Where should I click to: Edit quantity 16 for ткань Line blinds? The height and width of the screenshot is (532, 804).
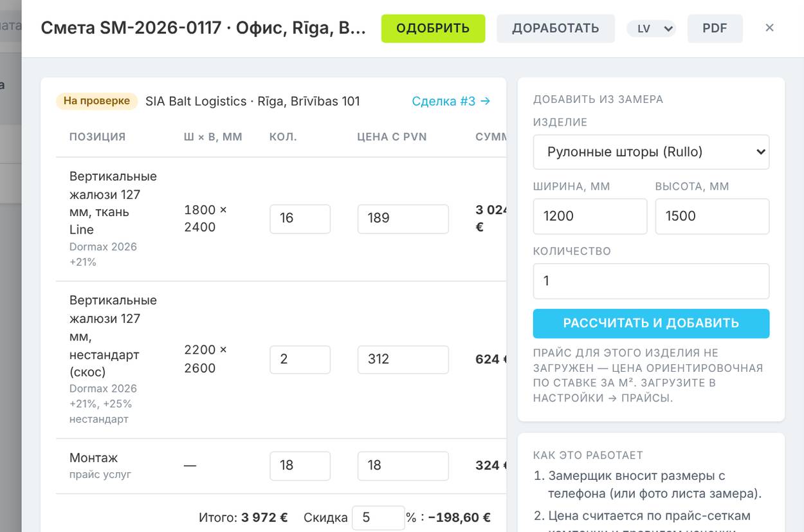click(x=300, y=218)
